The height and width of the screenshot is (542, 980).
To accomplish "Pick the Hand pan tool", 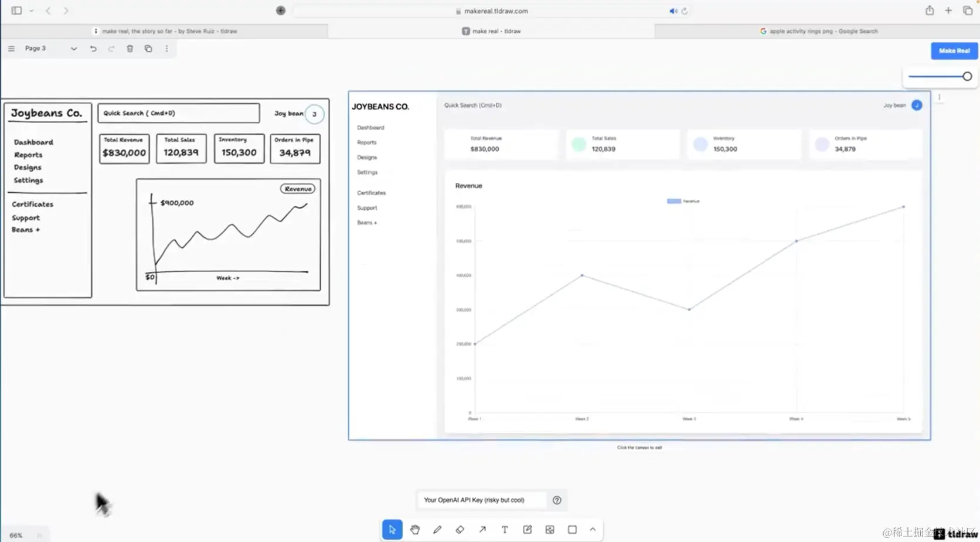I will pyautogui.click(x=415, y=530).
